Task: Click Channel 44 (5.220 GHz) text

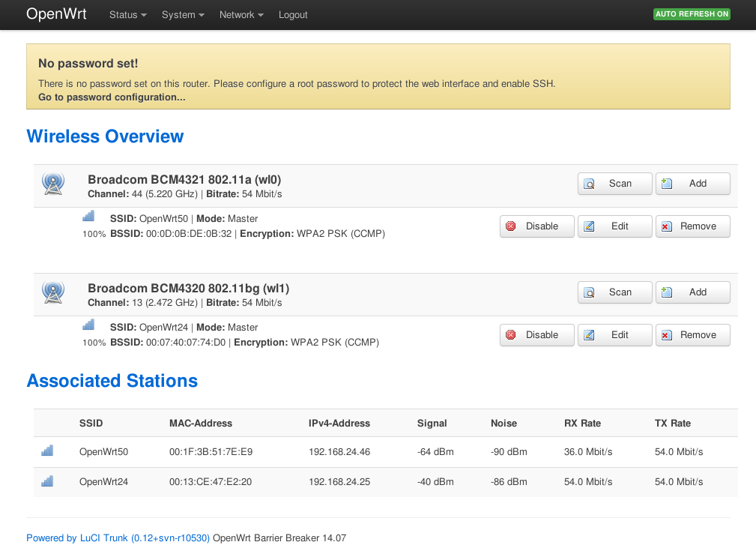Action: point(142,194)
